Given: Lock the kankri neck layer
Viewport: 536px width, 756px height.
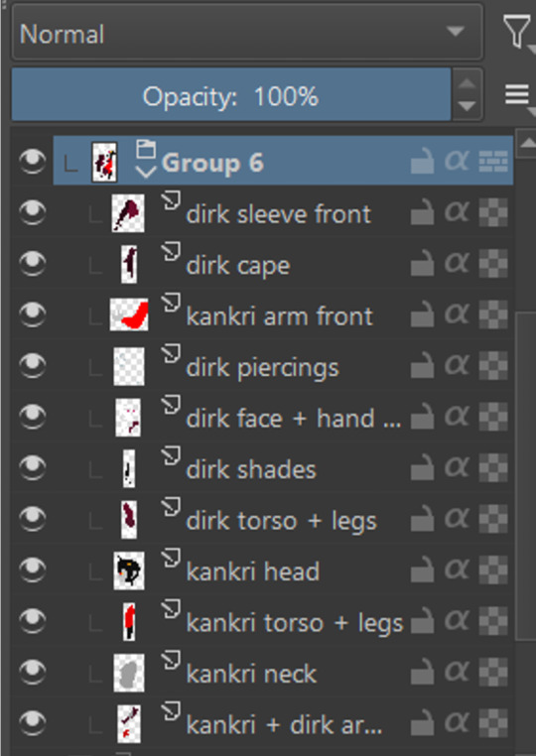Looking at the screenshot, I should coord(422,672).
